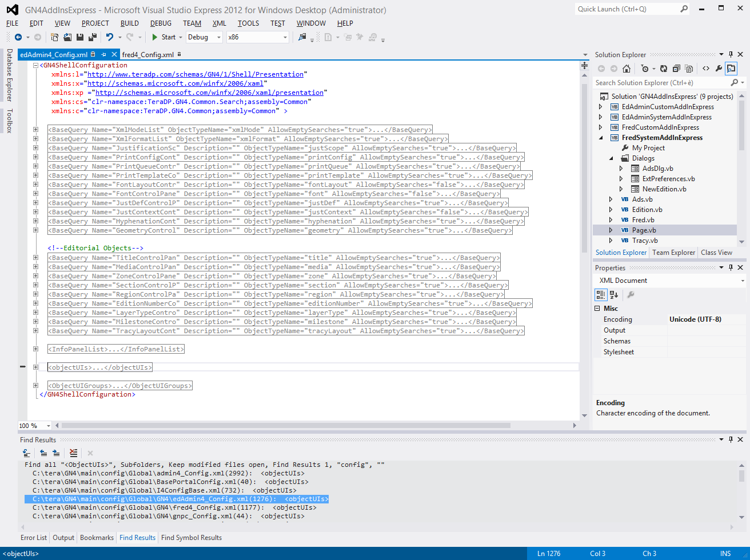Toggle pin on edAdmin4_Config.xml tab
Screen dimensions: 750x560
[x=103, y=54]
